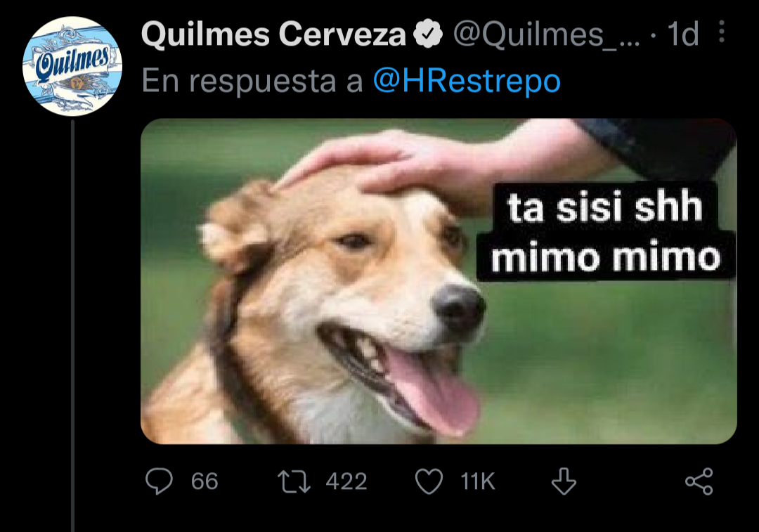759x532 pixels.
Task: Expand the dog meme image
Action: 439,281
